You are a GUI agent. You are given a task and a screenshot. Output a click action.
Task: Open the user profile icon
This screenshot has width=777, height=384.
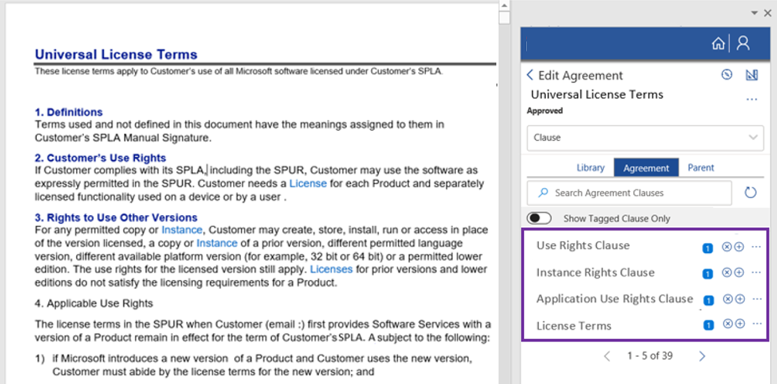point(743,43)
